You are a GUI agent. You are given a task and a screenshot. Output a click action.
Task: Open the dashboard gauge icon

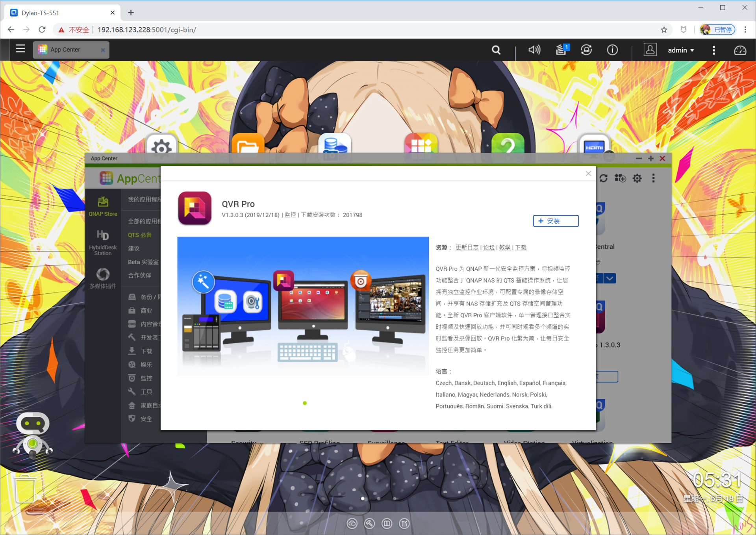740,50
